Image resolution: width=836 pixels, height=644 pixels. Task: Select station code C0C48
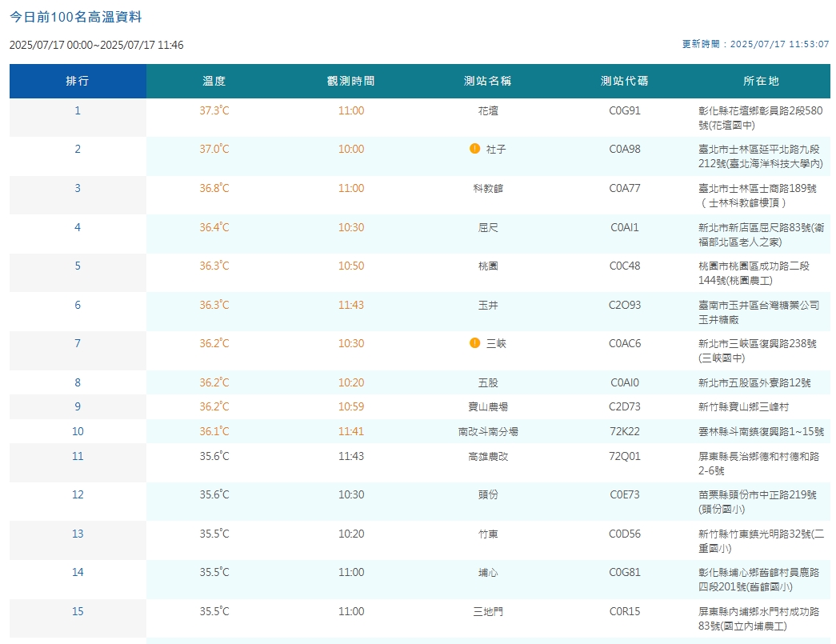[x=624, y=266]
